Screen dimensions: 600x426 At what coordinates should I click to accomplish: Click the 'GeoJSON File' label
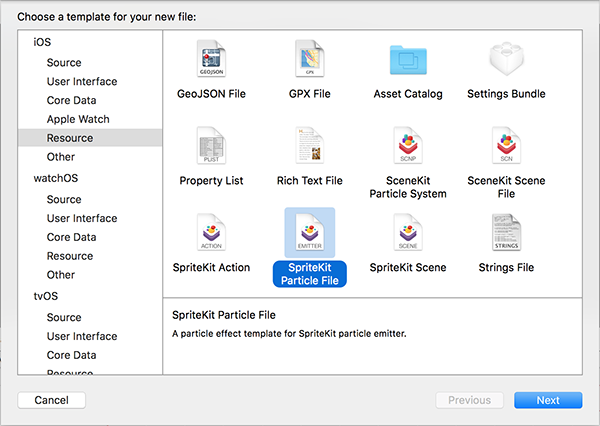(211, 94)
